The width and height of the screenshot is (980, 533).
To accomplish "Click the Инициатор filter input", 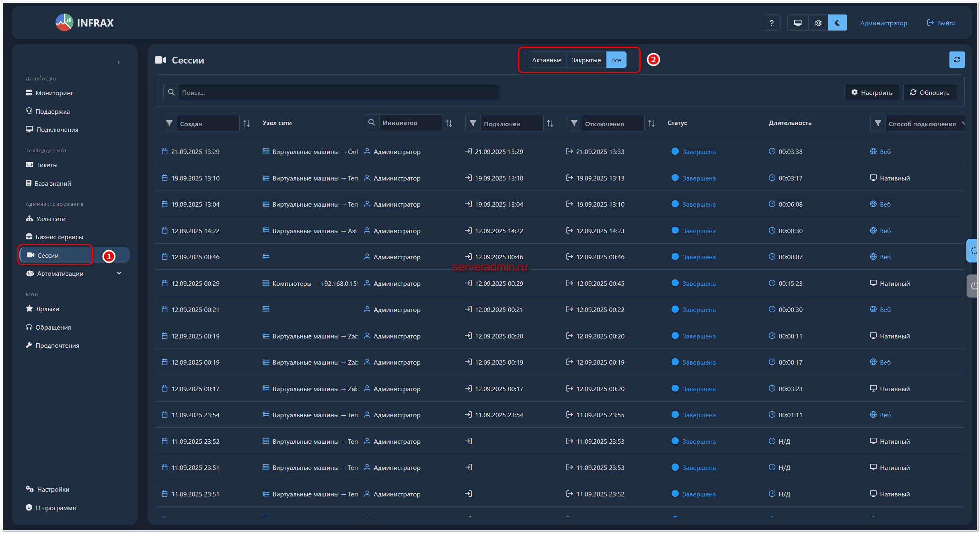I will [411, 122].
